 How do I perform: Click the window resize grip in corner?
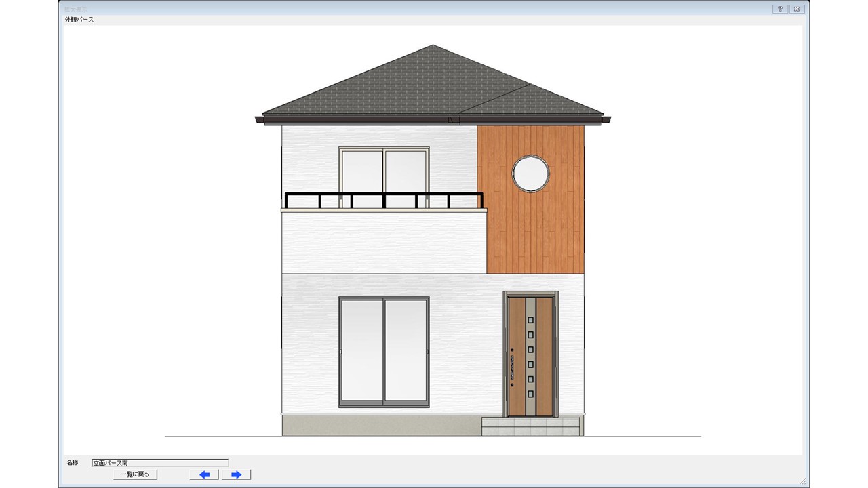pyautogui.click(x=803, y=481)
